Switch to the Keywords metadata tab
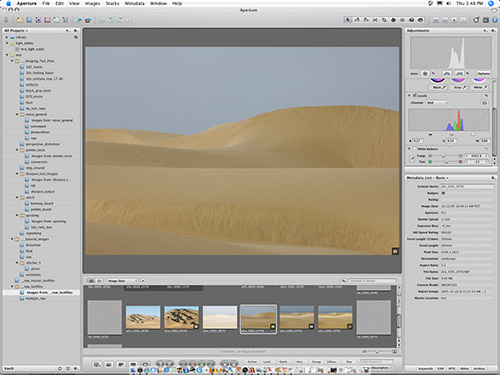 click(x=426, y=369)
